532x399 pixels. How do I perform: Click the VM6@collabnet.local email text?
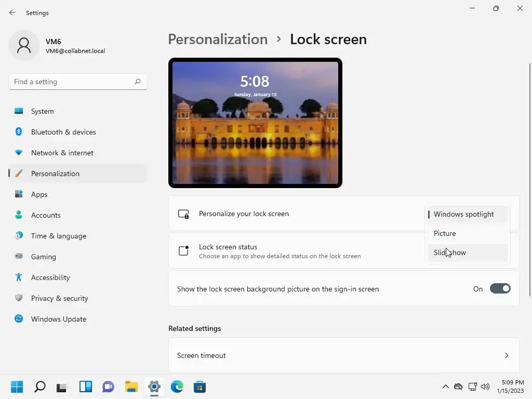(75, 51)
